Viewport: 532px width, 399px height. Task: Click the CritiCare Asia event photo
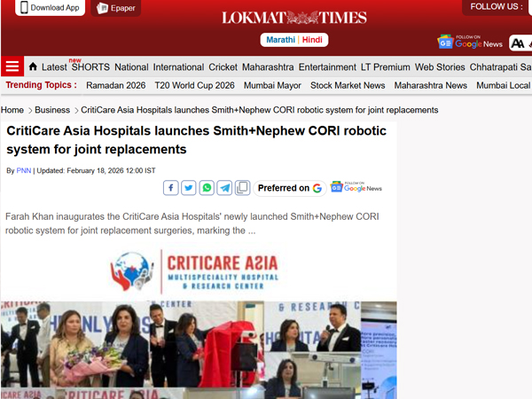click(199, 350)
